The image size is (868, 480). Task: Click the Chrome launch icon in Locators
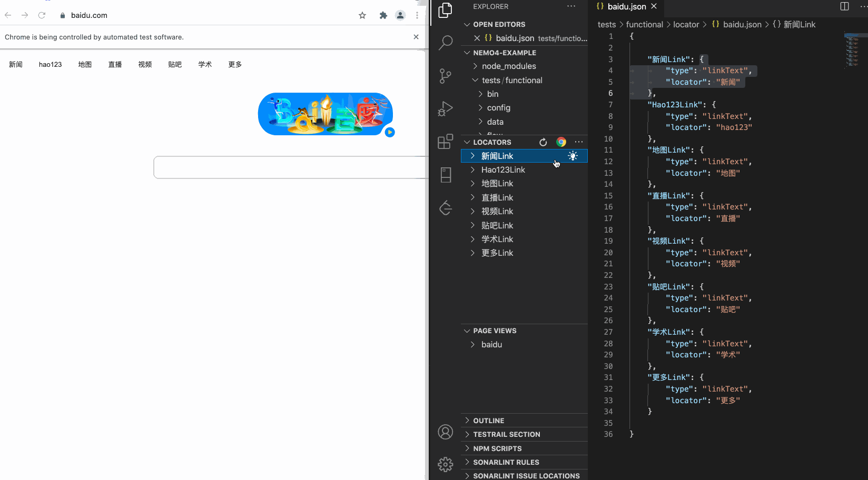(x=561, y=142)
